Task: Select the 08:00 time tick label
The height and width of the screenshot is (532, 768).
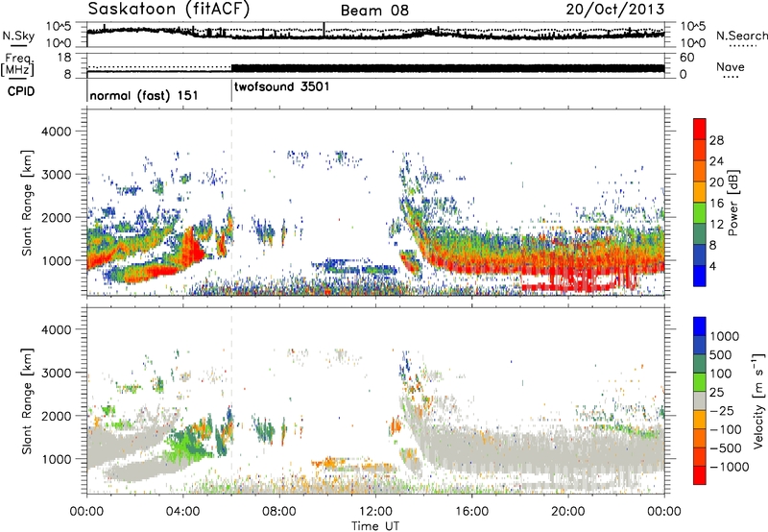Action: (x=279, y=512)
